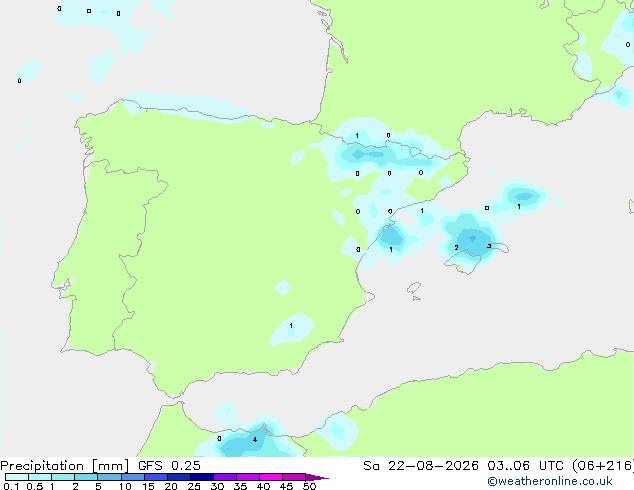Click the legend label '20'

(x=171, y=486)
